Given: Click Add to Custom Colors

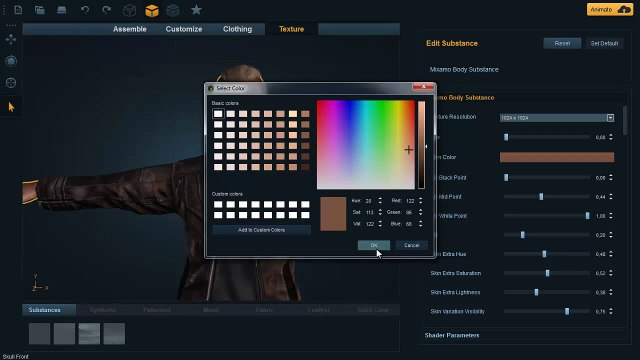Looking at the screenshot, I should point(261,230).
